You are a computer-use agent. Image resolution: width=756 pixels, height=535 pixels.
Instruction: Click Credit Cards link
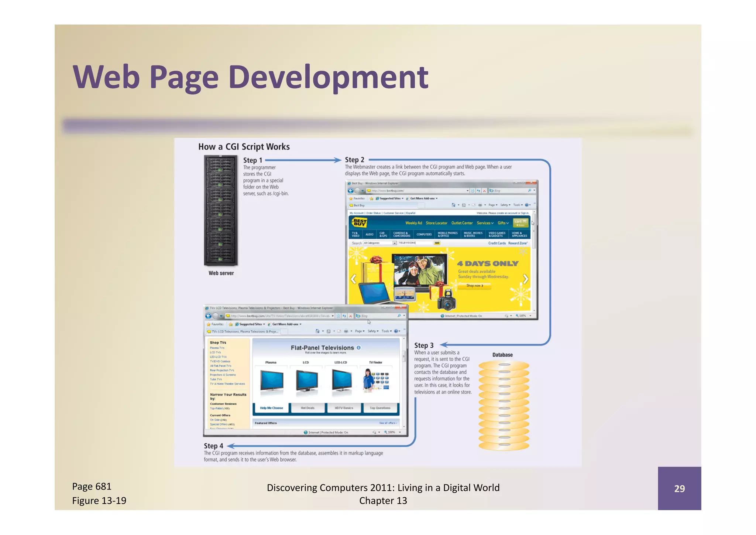(x=497, y=243)
